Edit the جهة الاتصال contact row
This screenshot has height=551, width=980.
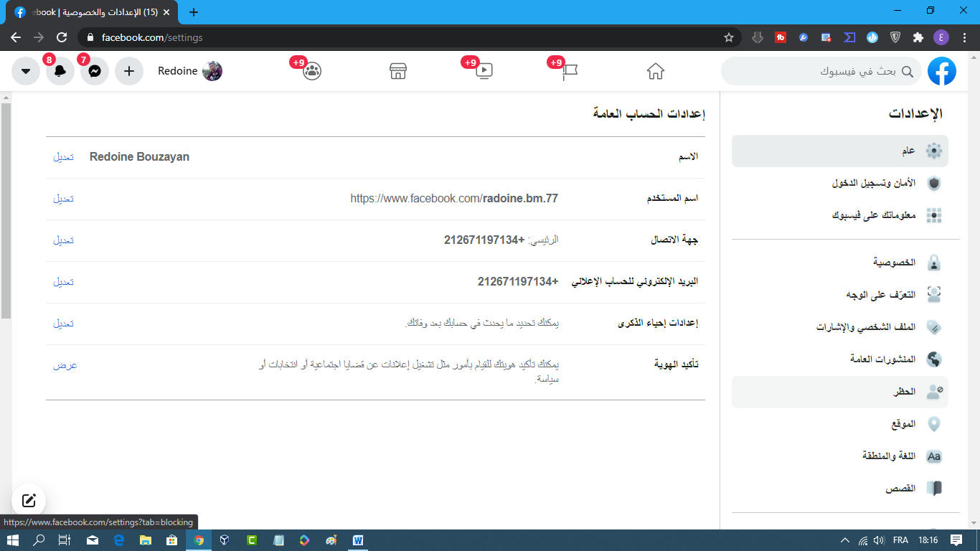pyautogui.click(x=63, y=240)
